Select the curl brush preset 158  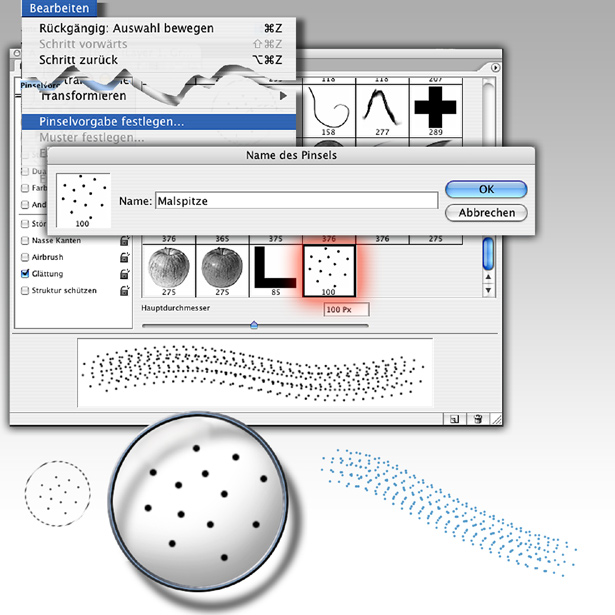[x=329, y=110]
